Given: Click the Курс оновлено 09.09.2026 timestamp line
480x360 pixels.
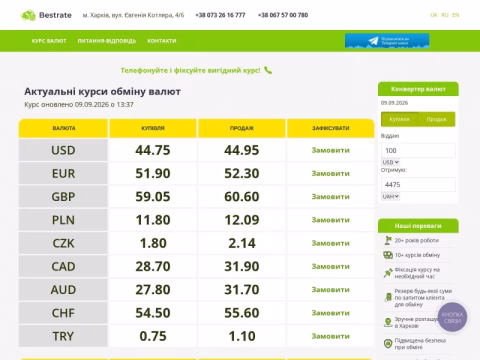Looking at the screenshot, I should point(79,105).
